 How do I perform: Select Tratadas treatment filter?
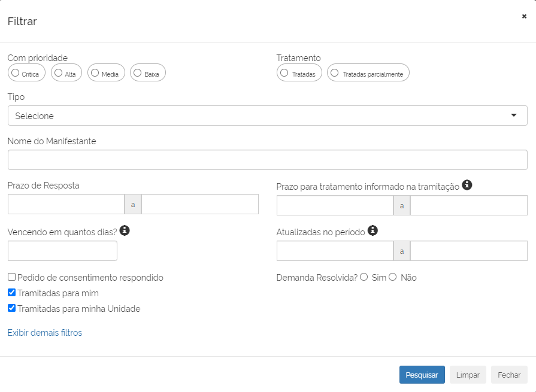point(284,73)
